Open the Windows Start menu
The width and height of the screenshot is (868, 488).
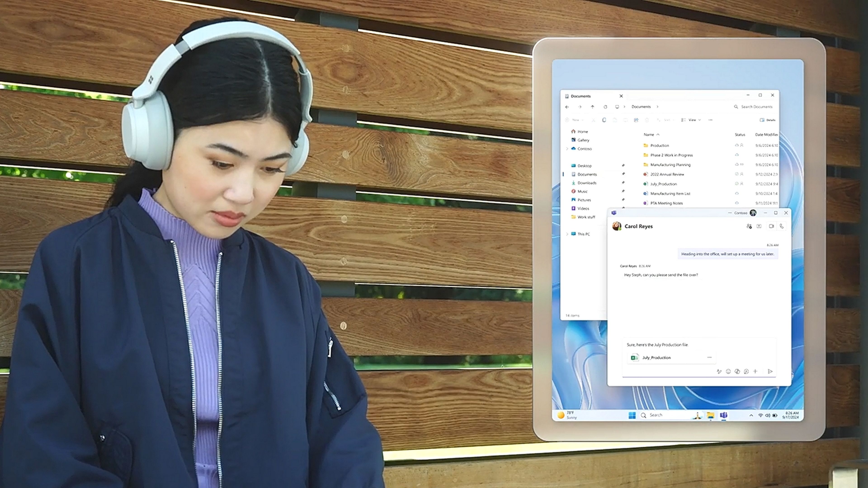(632, 415)
